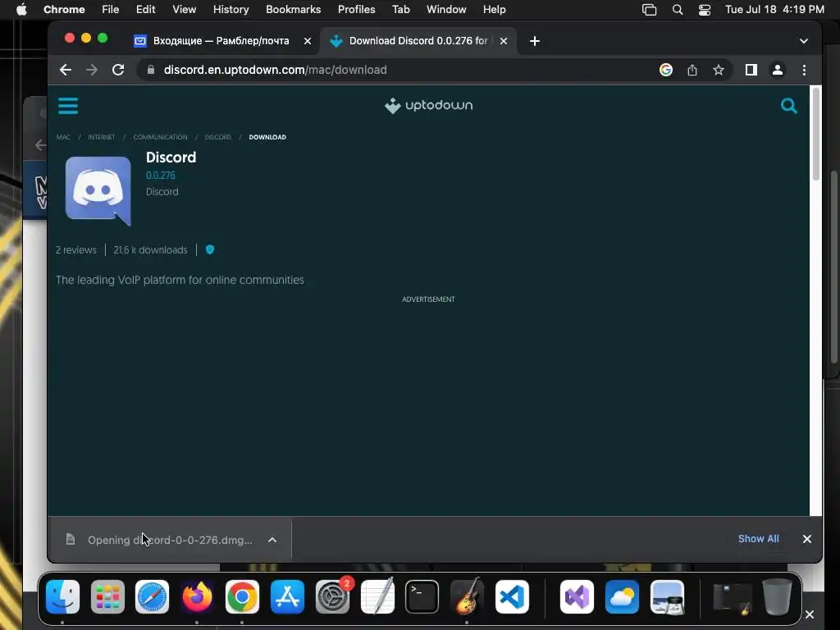Click Google Chrome Dock icon
The image size is (840, 630).
click(242, 596)
